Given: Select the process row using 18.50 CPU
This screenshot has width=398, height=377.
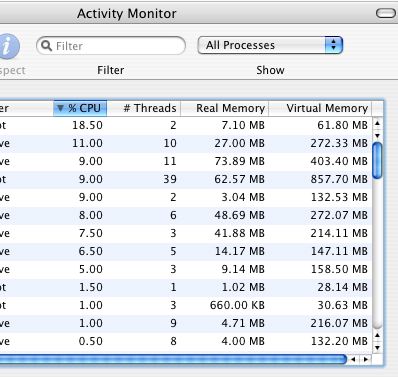Looking at the screenshot, I should (186, 125).
